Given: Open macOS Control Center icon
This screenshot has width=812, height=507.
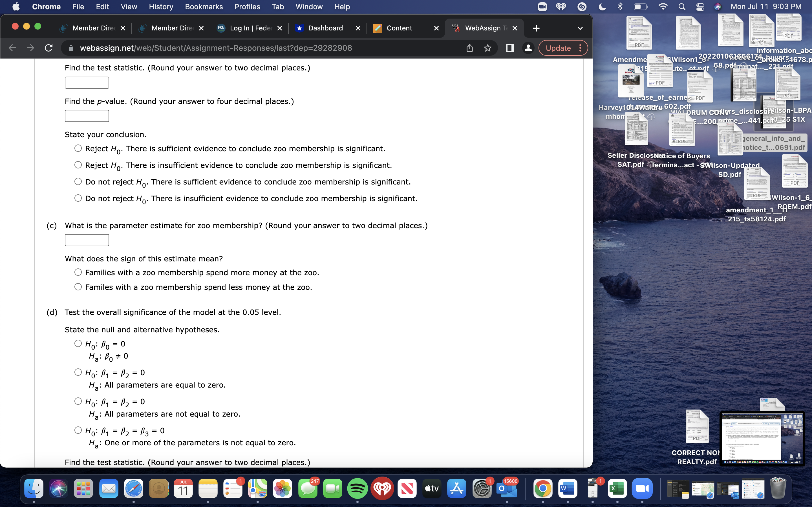Looking at the screenshot, I should point(700,7).
